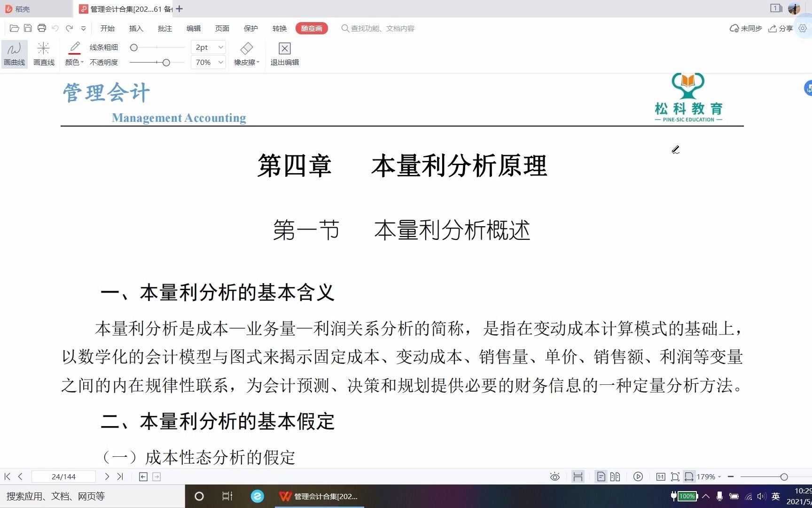Toggle single page view mode

pos(601,476)
